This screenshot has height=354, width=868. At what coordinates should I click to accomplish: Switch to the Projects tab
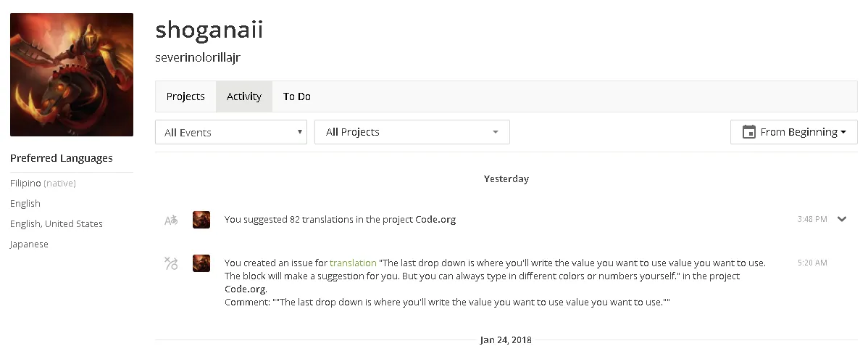(x=185, y=96)
